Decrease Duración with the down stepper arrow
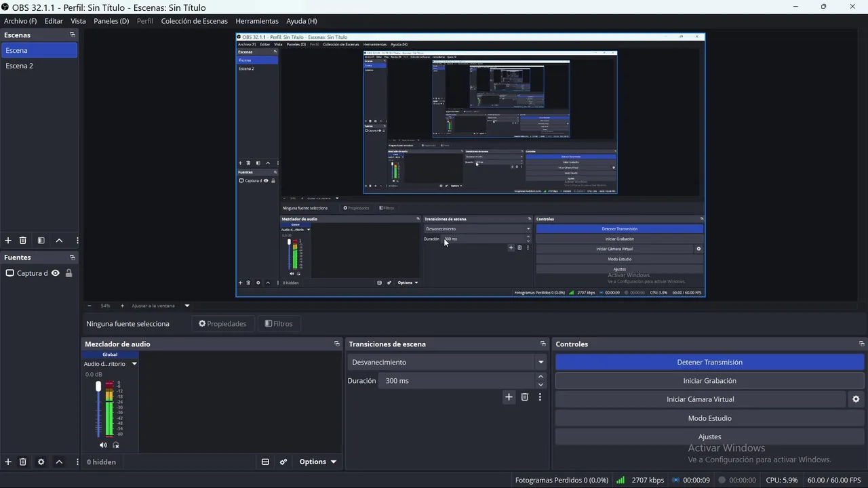868x488 pixels. point(540,384)
